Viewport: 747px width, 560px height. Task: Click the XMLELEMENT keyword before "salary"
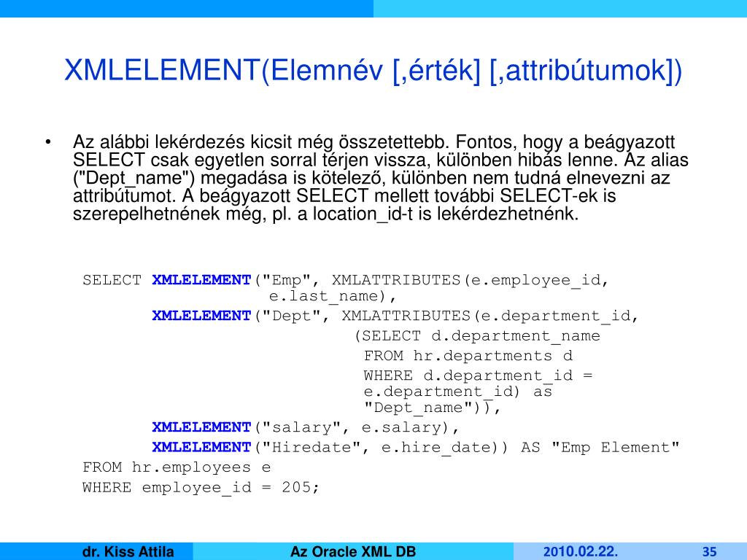pos(201,427)
